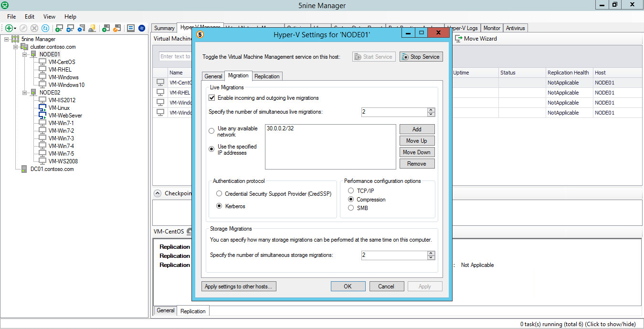Open the Summary tab

[164, 28]
